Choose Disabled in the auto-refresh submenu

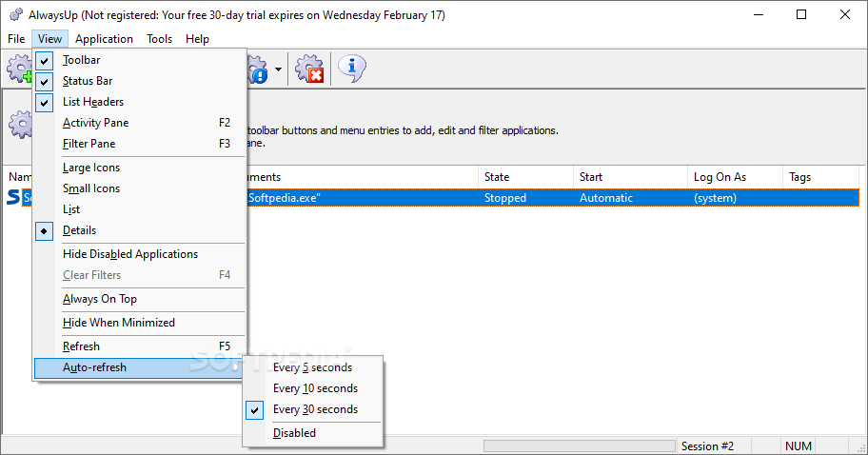coord(294,433)
